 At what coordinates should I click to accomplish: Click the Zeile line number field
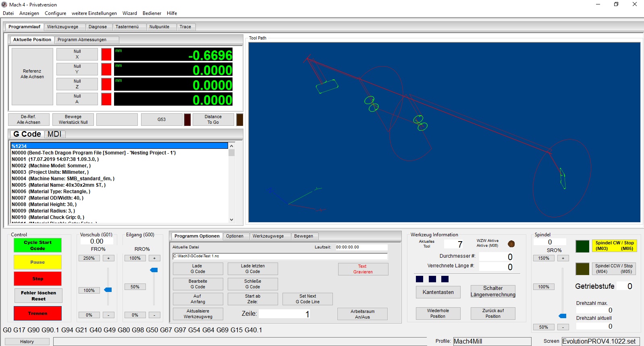285,314
